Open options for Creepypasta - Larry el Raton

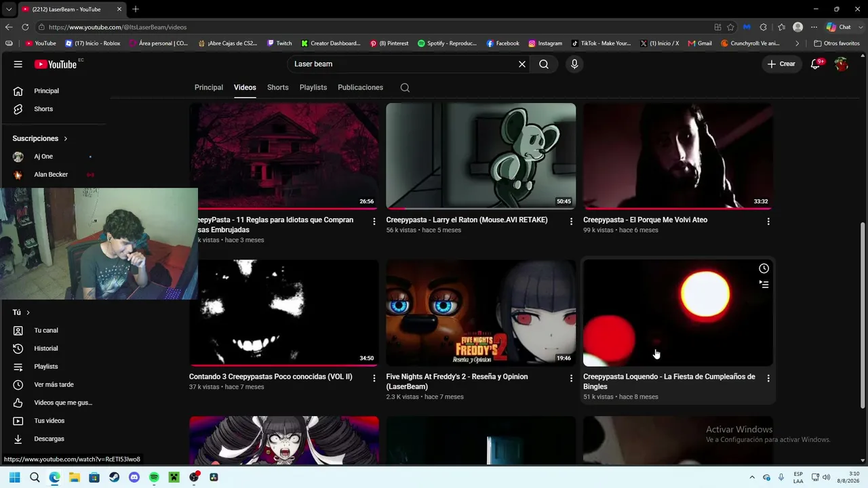click(571, 222)
